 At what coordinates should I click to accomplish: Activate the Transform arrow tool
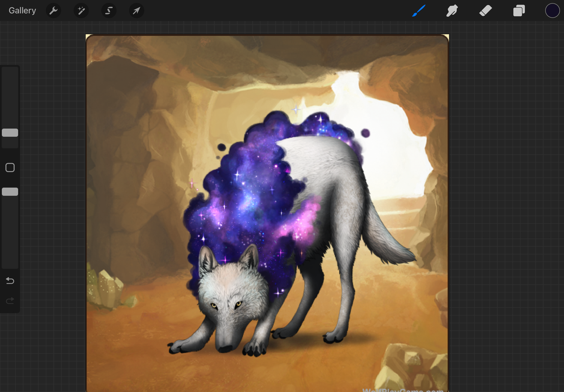click(x=137, y=10)
